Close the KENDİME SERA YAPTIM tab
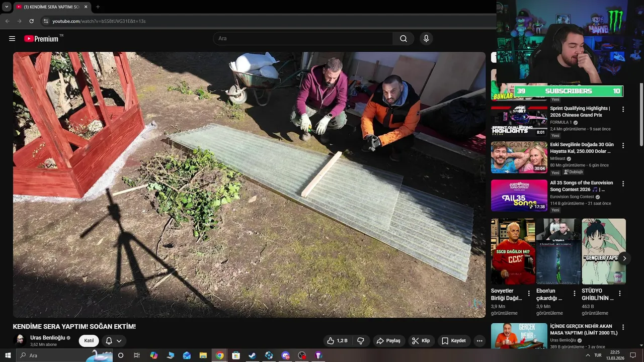The width and height of the screenshot is (644, 362). coord(86,7)
